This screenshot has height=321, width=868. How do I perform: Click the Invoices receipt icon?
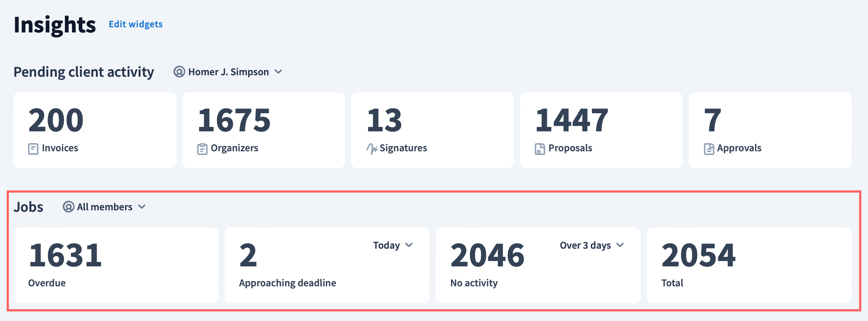(x=33, y=149)
